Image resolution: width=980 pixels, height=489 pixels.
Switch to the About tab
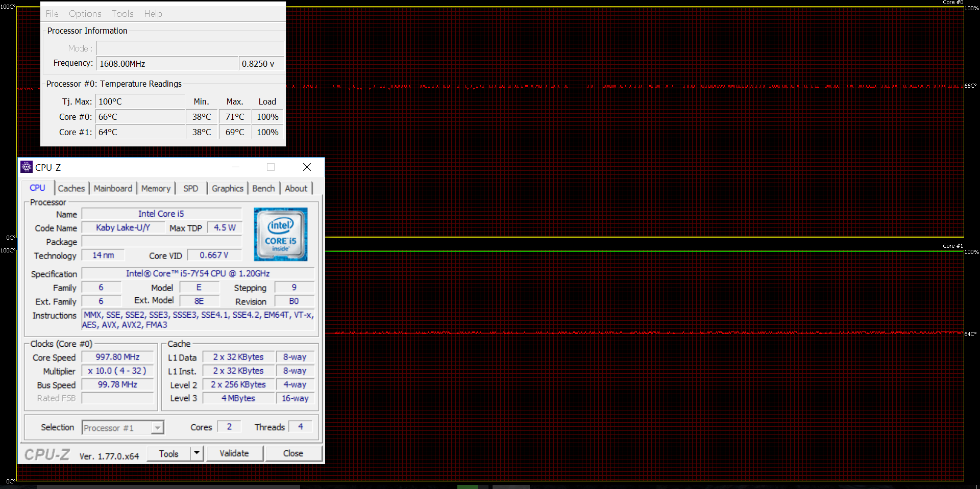click(x=296, y=188)
